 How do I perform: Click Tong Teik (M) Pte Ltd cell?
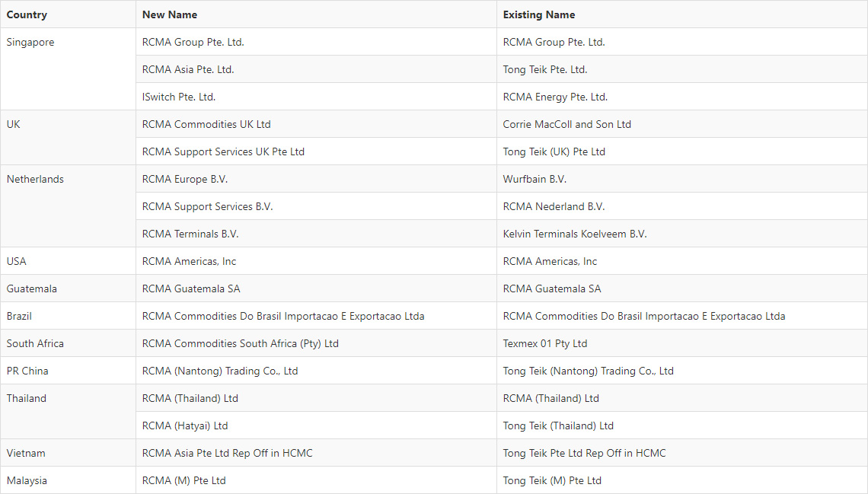(x=682, y=480)
